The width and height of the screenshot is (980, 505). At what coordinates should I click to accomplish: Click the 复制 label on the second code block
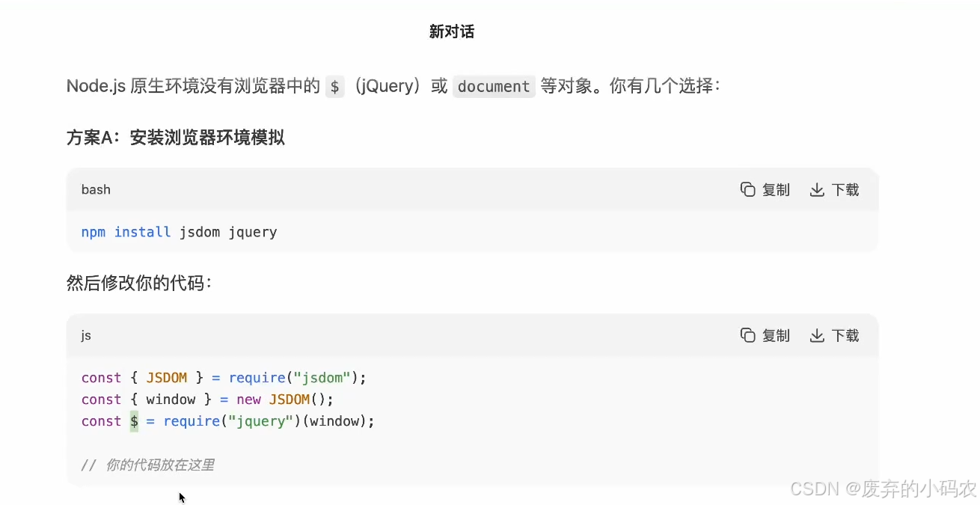click(776, 335)
